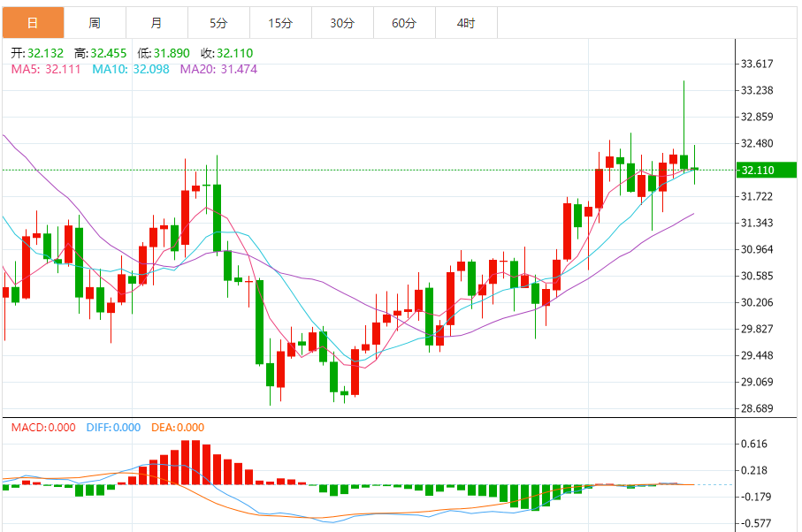Click the closing price 收:32.110 readout

(x=226, y=53)
